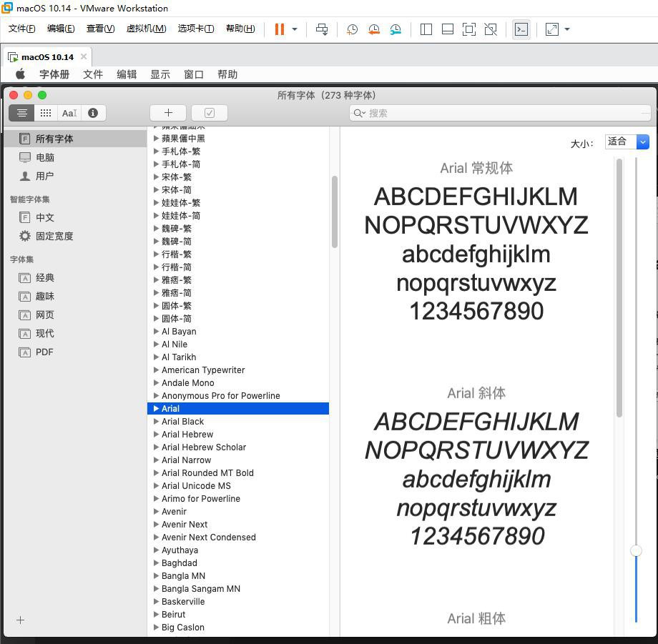Expand the 蘋果儷中黑 family triangle

click(x=156, y=139)
